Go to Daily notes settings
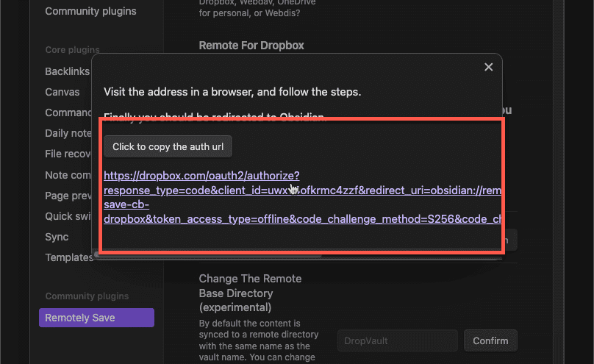This screenshot has width=594, height=364. pos(67,133)
